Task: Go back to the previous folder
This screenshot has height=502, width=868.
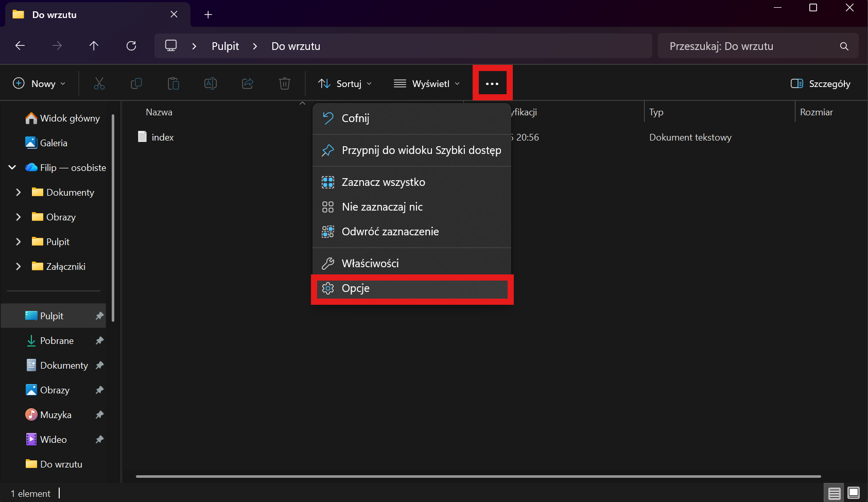Action: coord(20,46)
